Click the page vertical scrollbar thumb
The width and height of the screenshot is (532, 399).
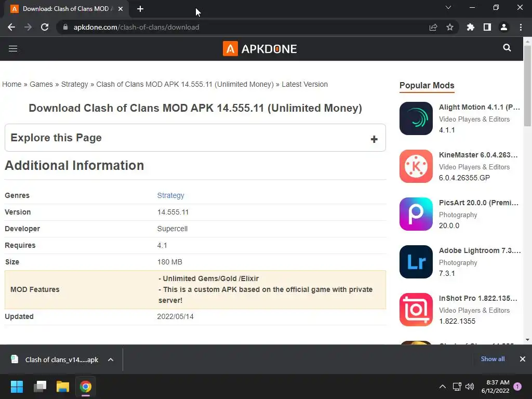(528, 86)
